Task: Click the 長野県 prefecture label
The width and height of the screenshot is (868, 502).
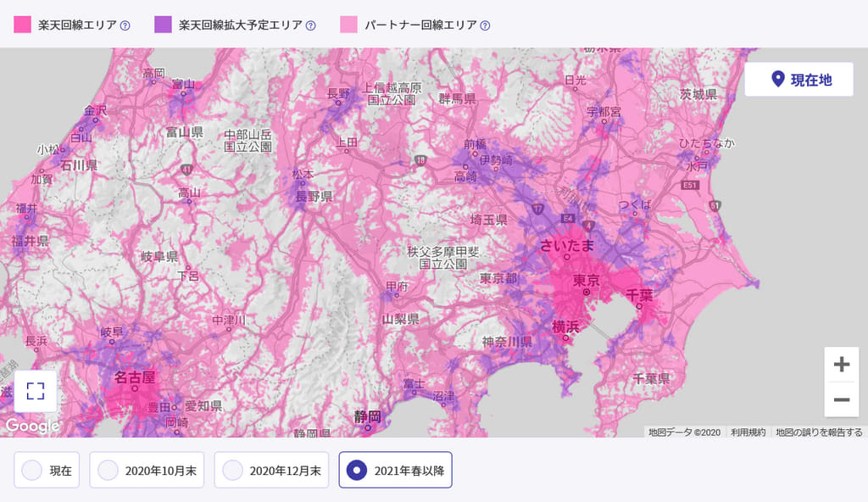Action: [x=314, y=196]
